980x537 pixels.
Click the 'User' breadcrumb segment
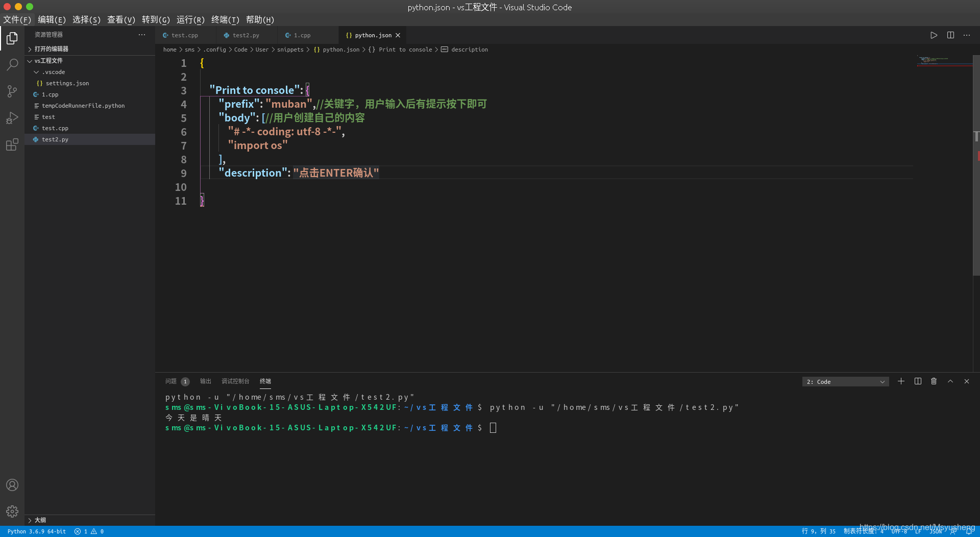(x=262, y=50)
